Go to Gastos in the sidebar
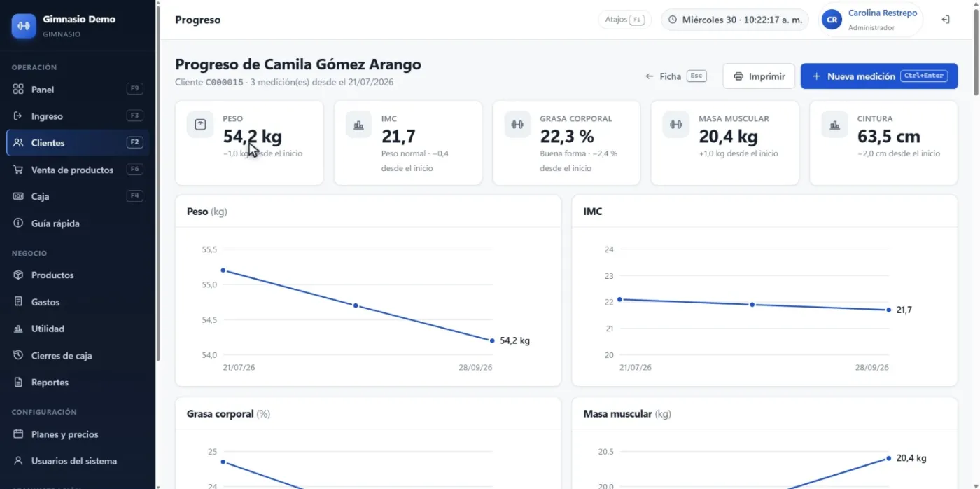Viewport: 980px width, 489px height. point(78,302)
